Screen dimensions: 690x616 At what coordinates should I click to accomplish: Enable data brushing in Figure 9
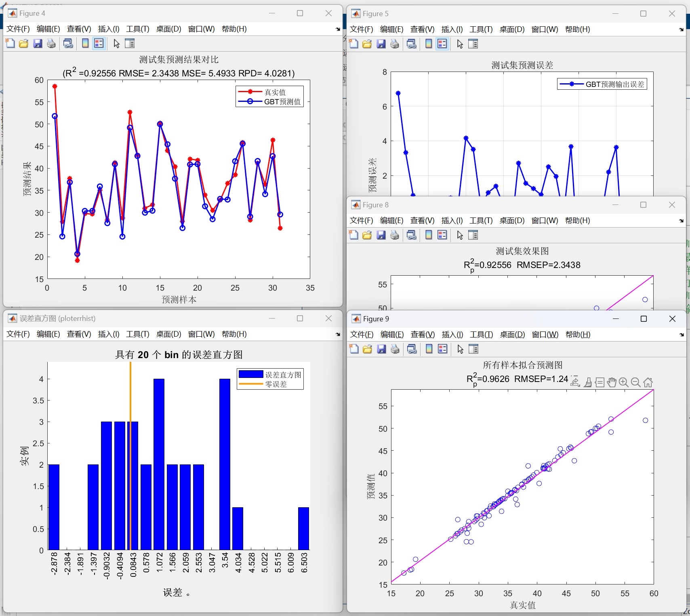pyautogui.click(x=588, y=382)
